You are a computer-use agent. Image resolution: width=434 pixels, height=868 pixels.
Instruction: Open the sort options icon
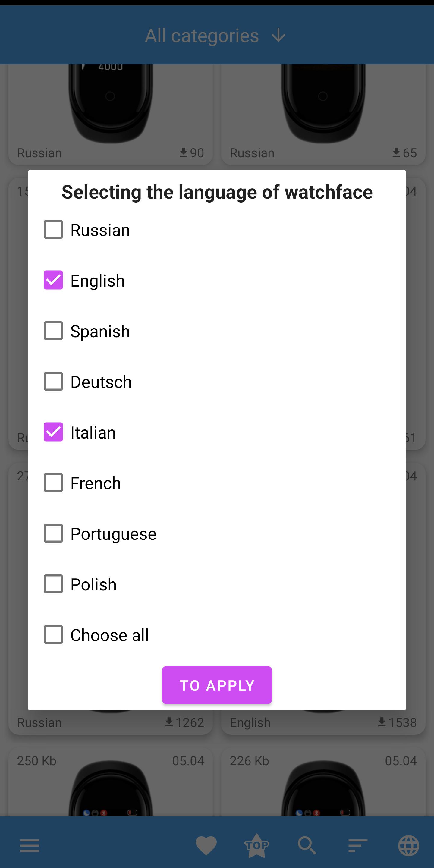coord(357,846)
